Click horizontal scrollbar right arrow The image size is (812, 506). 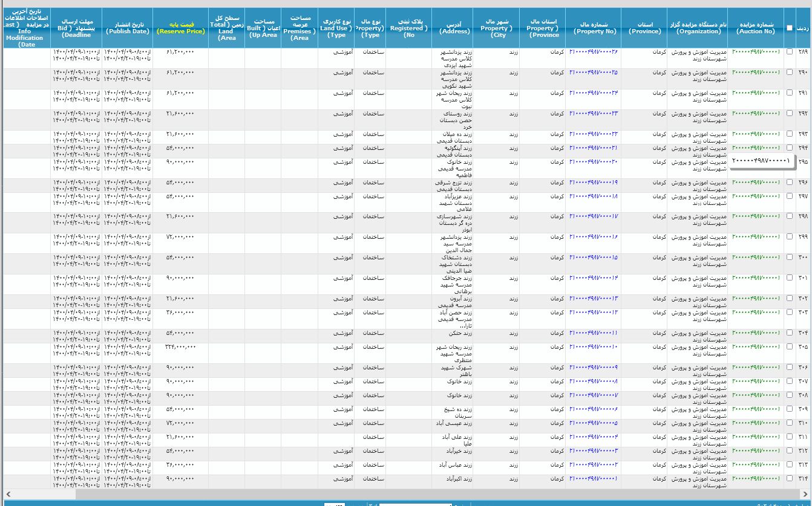(x=807, y=494)
